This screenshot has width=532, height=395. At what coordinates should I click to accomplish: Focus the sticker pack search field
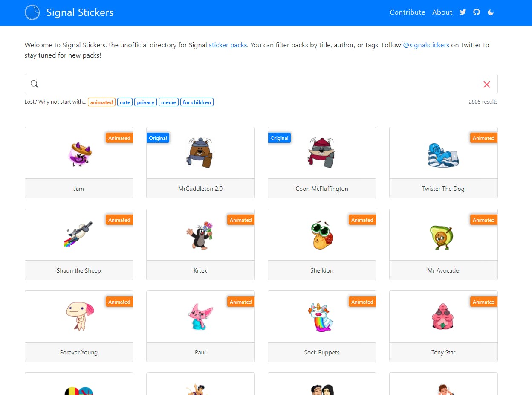pyautogui.click(x=261, y=84)
